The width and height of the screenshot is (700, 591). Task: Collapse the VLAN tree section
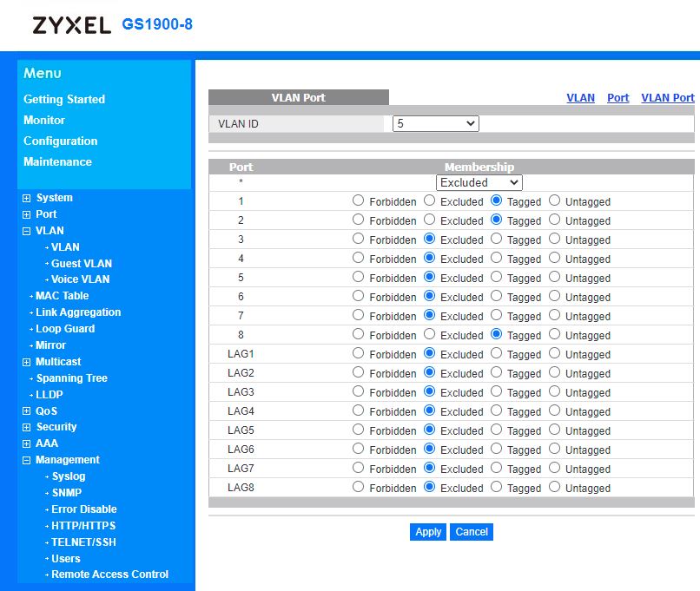pos(27,231)
